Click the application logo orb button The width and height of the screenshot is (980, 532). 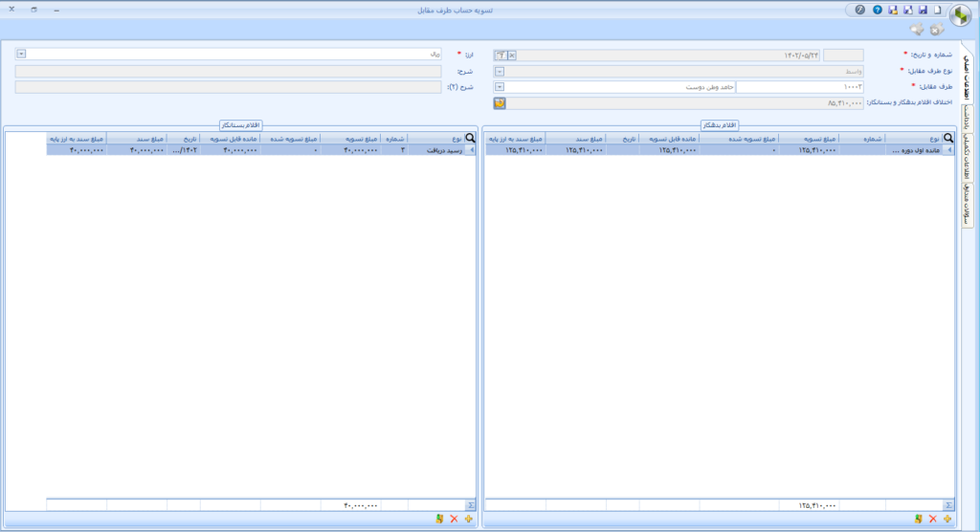pyautogui.click(x=960, y=14)
